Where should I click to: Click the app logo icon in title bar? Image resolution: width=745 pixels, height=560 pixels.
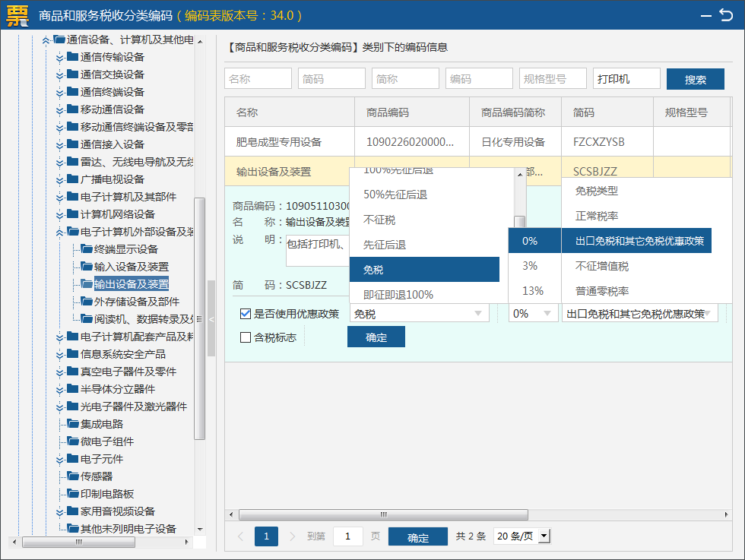[18, 15]
